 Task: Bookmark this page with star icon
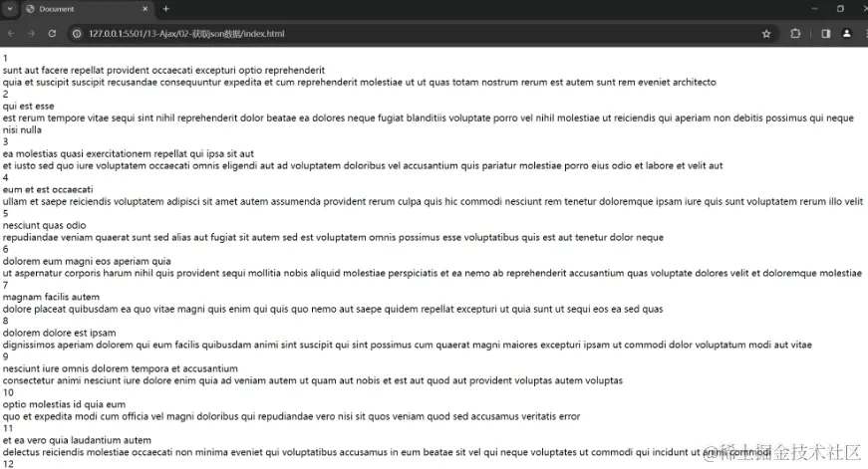(x=766, y=34)
